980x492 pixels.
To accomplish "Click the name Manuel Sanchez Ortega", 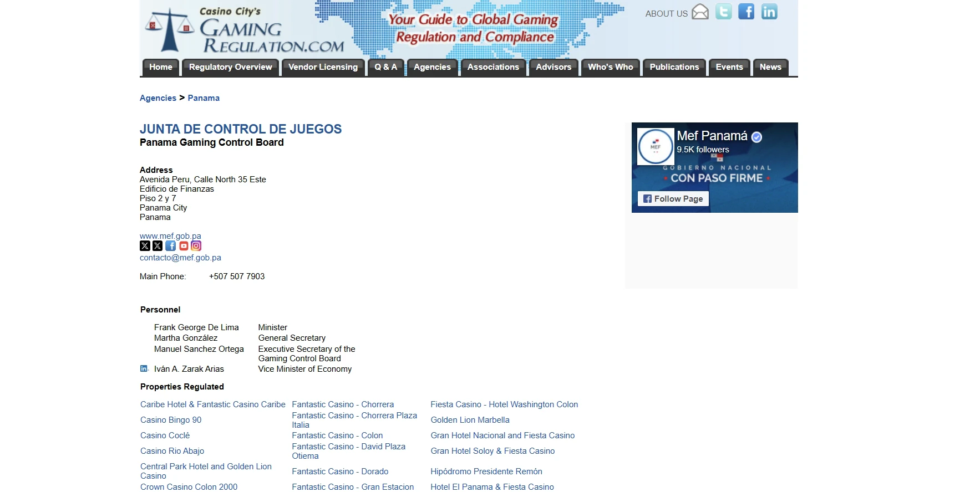I will (199, 349).
